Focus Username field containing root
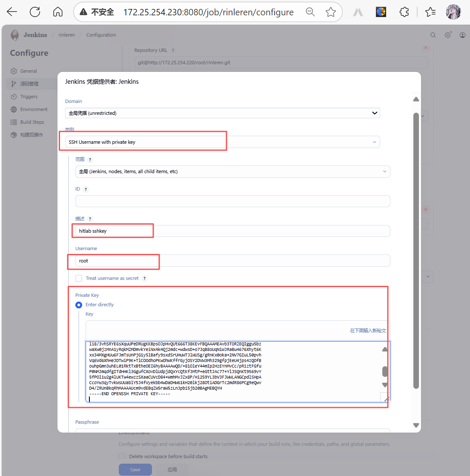This screenshot has width=470, height=476. pyautogui.click(x=233, y=261)
